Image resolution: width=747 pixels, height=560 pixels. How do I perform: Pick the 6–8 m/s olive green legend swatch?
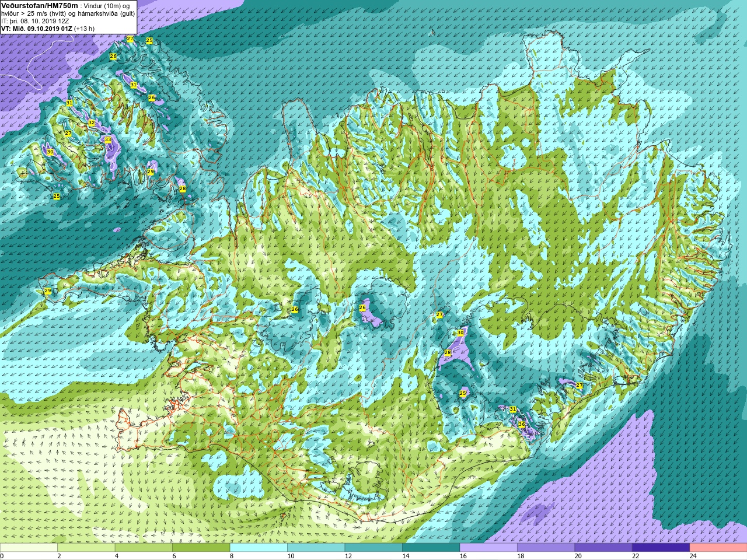click(x=201, y=548)
